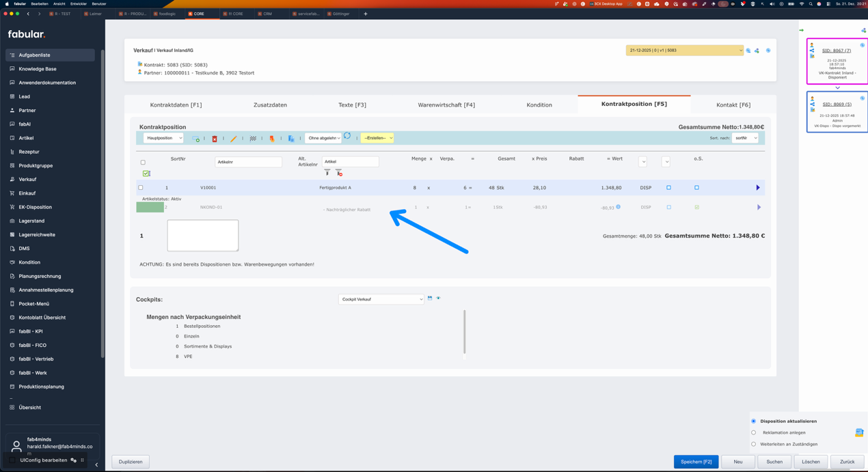
Task: Select the Reklamation anlegen radio button
Action: (754, 432)
